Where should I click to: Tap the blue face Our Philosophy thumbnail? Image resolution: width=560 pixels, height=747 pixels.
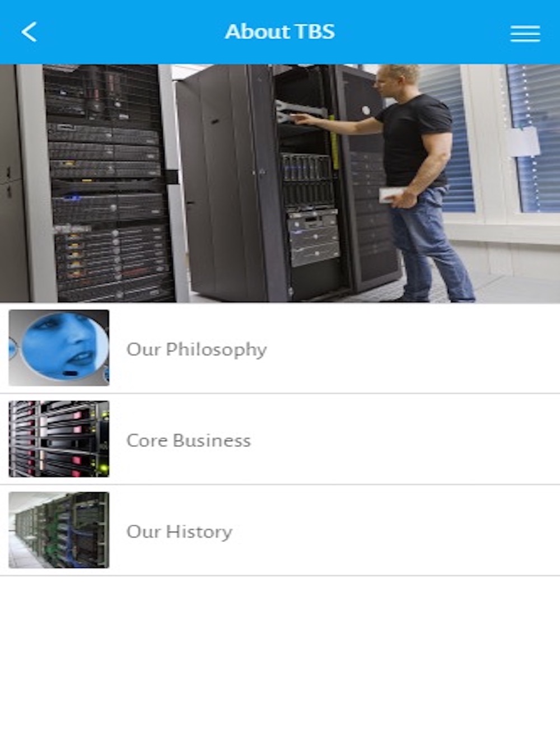coord(59,348)
